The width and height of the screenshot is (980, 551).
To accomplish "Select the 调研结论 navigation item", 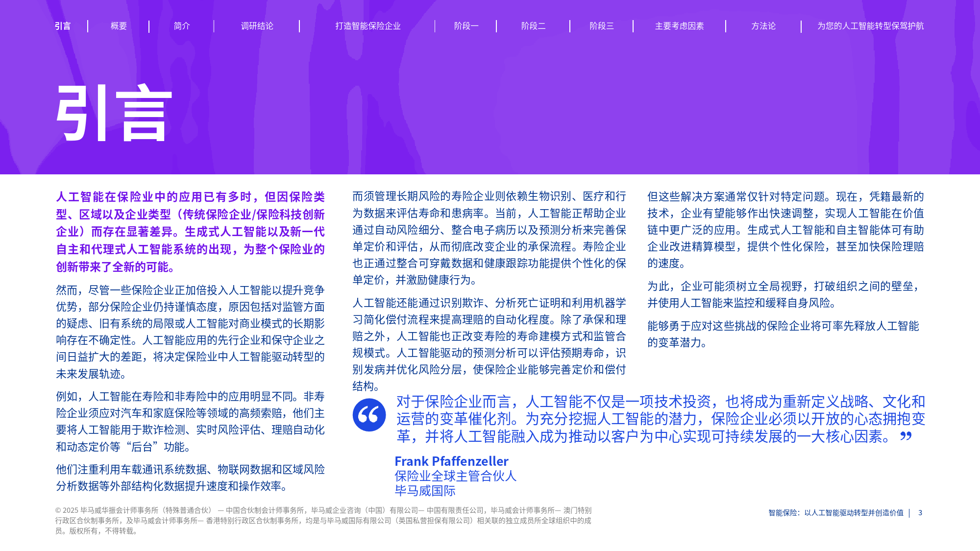I will click(257, 26).
